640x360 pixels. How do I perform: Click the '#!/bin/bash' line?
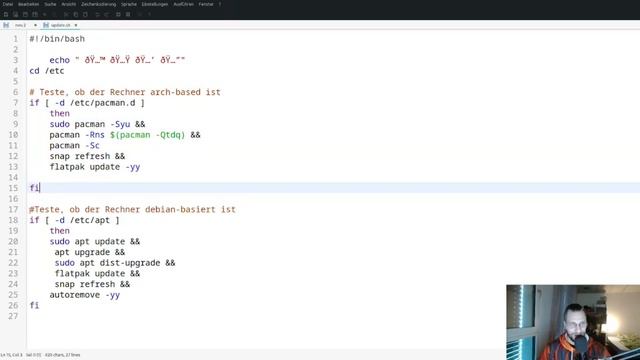click(57, 39)
